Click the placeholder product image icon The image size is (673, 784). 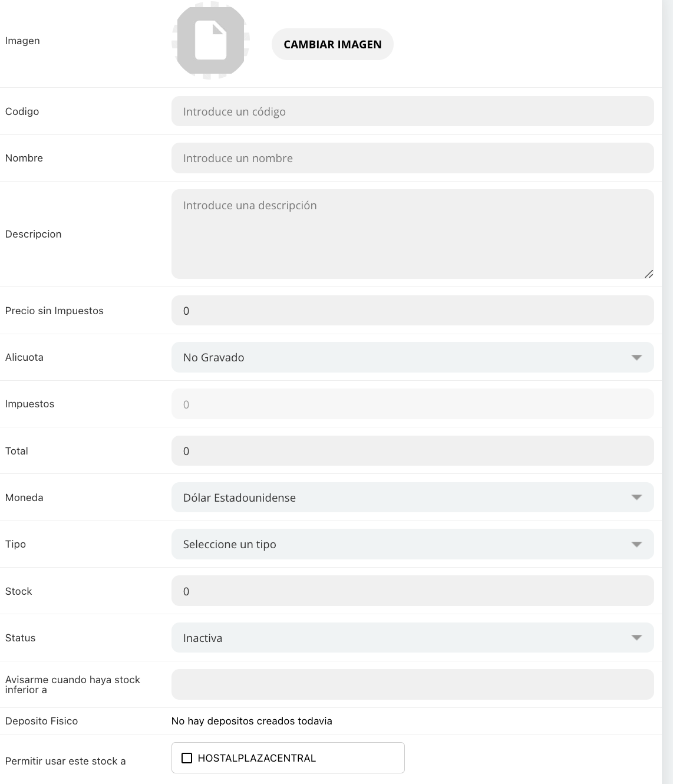(x=210, y=41)
